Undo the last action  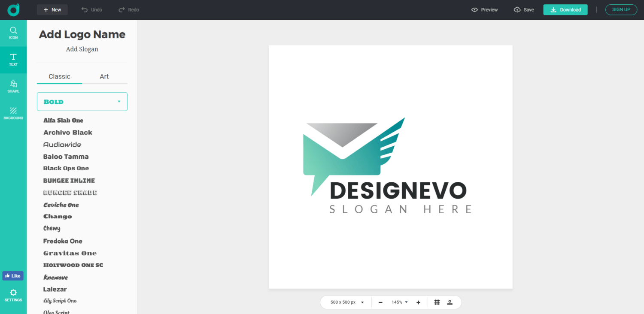92,9
